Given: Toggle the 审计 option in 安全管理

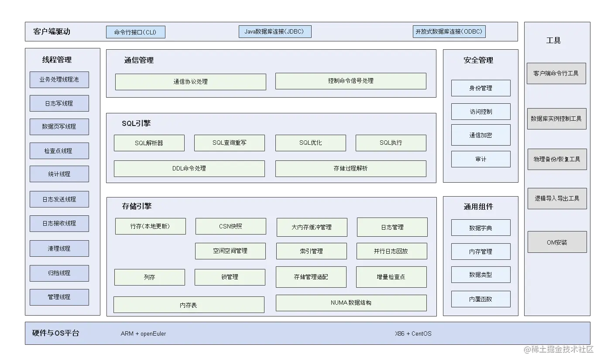Looking at the screenshot, I should (x=480, y=159).
